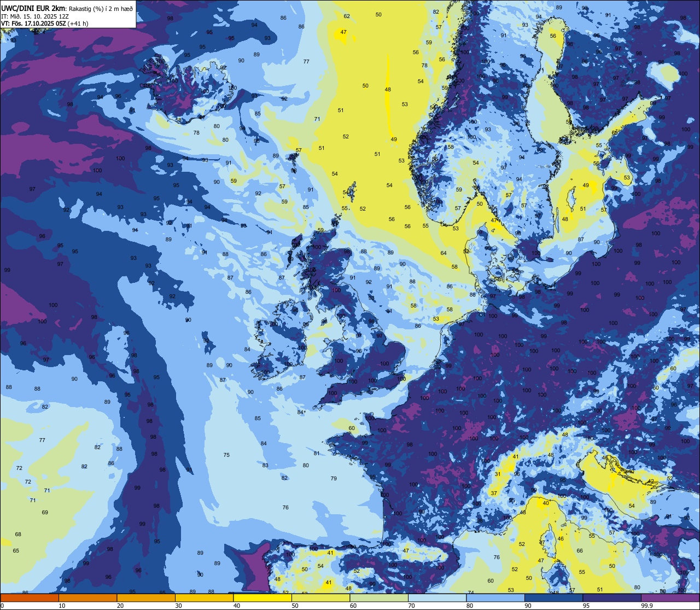This screenshot has height=610, width=700.
Task: Click the 'UWC/DINI EUR 2km' title text
Action: (33, 8)
